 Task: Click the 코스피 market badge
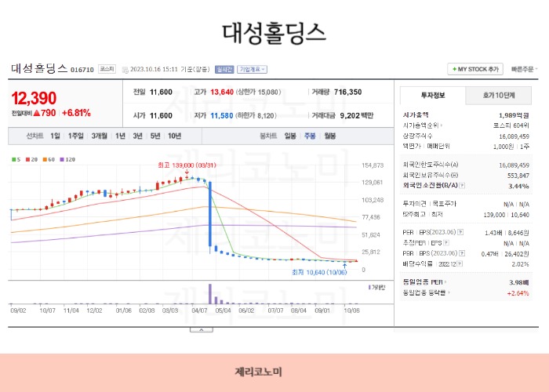tap(107, 69)
